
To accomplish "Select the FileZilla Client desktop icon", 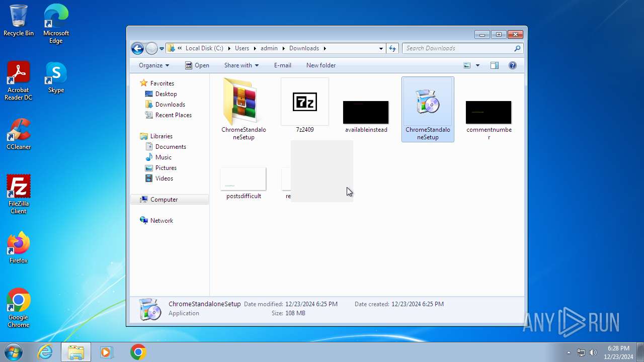I will (x=19, y=195).
